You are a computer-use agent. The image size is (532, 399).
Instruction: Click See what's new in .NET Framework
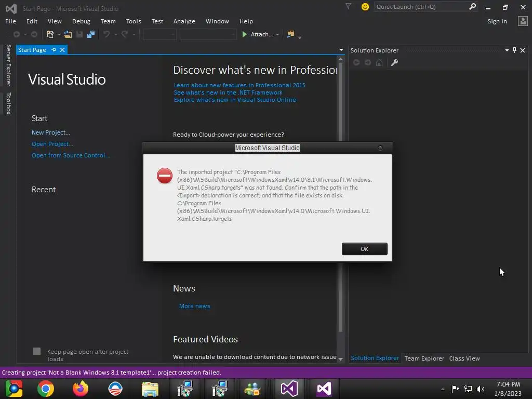pos(228,92)
